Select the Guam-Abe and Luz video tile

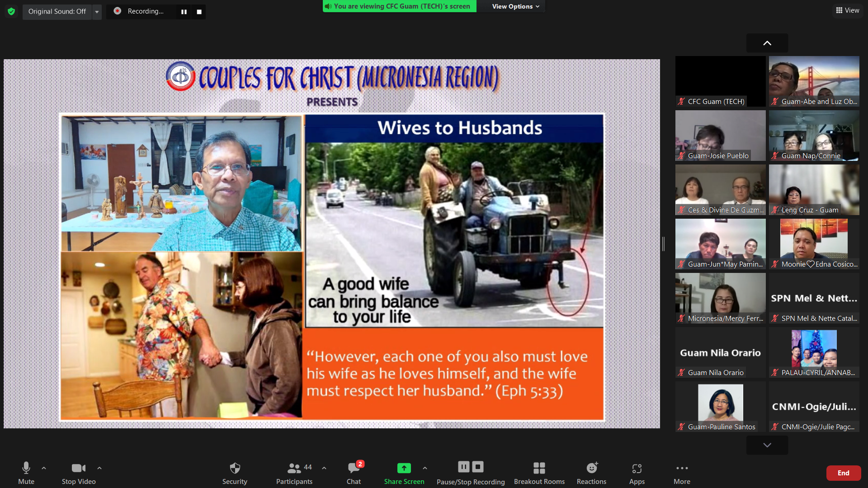coord(814,81)
